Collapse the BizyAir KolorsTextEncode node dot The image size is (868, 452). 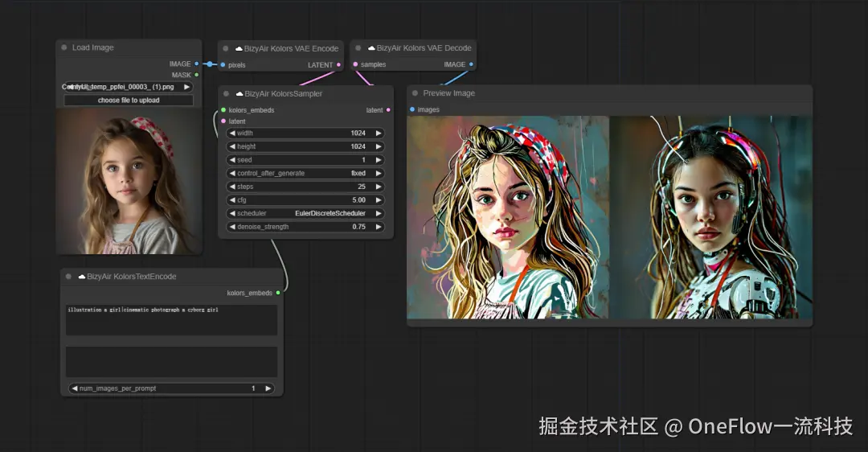coord(68,277)
